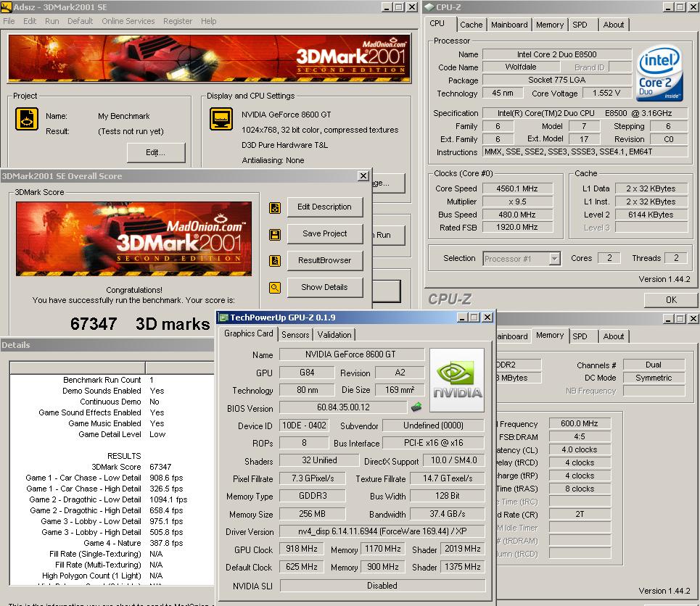The width and height of the screenshot is (700, 606).
Task: Click OK button in CPU-Z window
Action: click(x=671, y=300)
